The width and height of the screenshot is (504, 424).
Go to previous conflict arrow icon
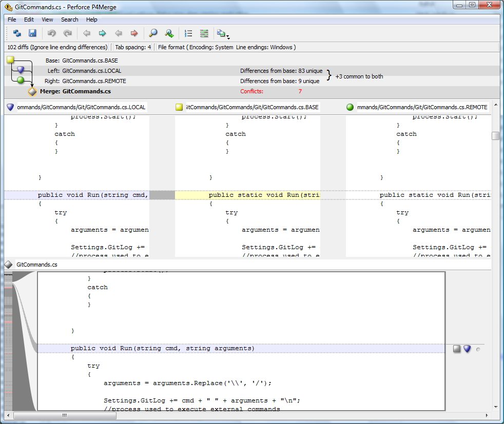tap(118, 33)
